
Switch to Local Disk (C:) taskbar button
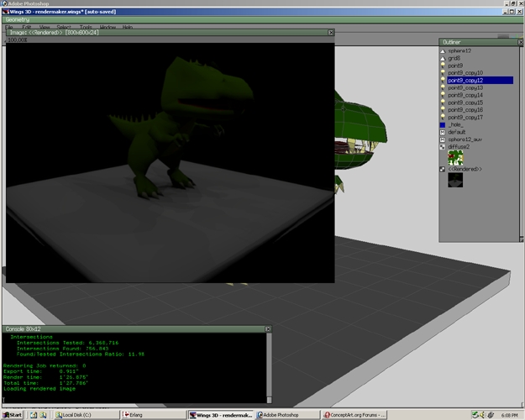click(x=87, y=415)
